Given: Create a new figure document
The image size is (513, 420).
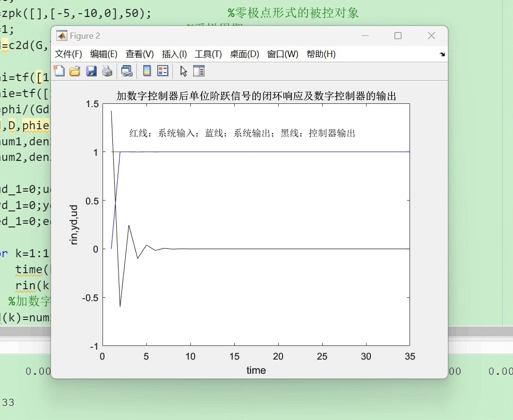Looking at the screenshot, I should 60,71.
